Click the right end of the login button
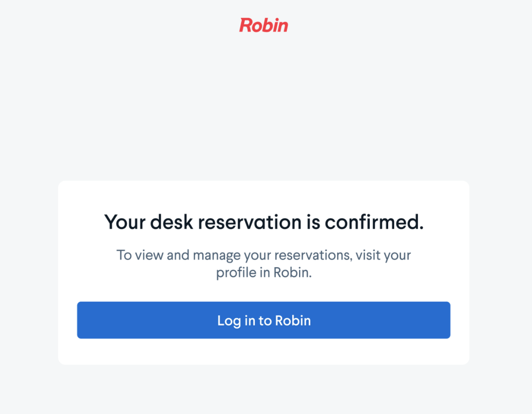532x414 pixels. pos(436,320)
